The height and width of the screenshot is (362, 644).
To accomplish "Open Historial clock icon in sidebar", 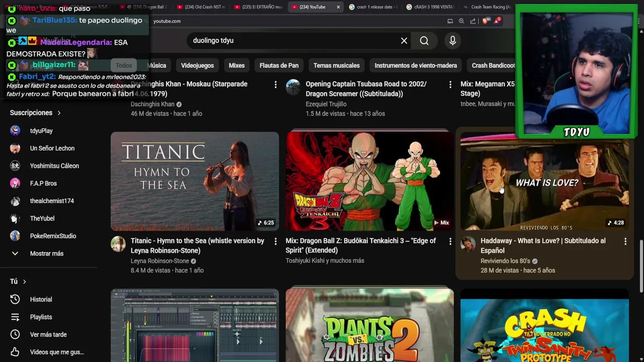I will click(15, 299).
